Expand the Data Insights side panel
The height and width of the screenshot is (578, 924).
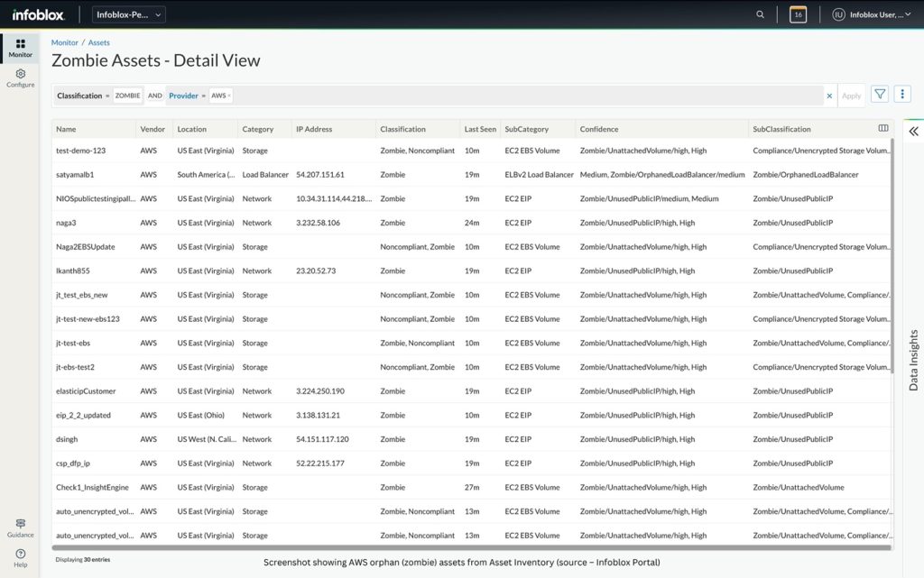(x=913, y=132)
